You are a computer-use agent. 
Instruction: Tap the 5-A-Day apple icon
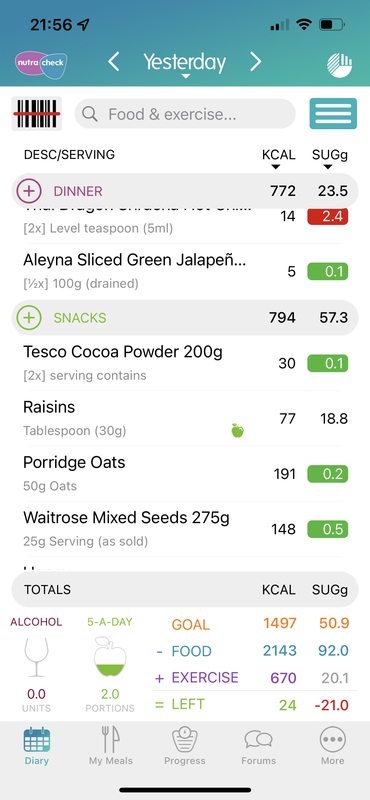coord(110,657)
